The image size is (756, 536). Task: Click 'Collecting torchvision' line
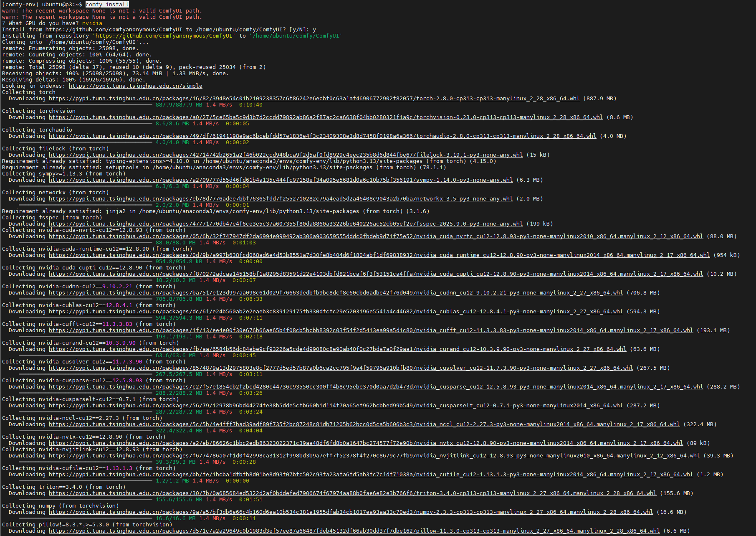pos(39,111)
